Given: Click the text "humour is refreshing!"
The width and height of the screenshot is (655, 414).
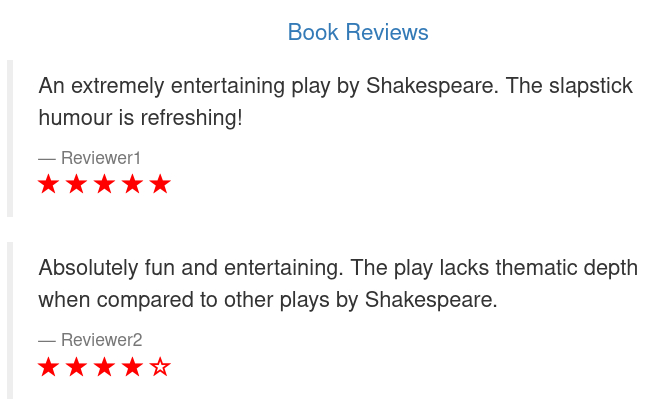Looking at the screenshot, I should tap(140, 118).
